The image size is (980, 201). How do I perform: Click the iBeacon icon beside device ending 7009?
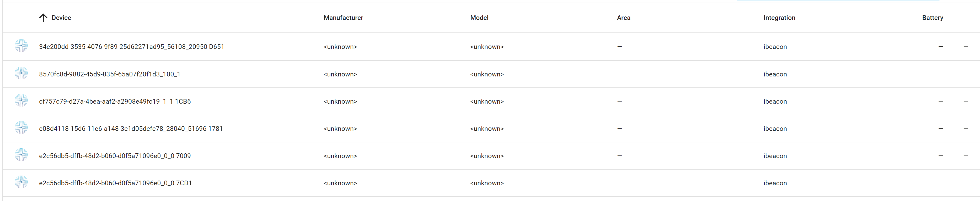pyautogui.click(x=21, y=155)
